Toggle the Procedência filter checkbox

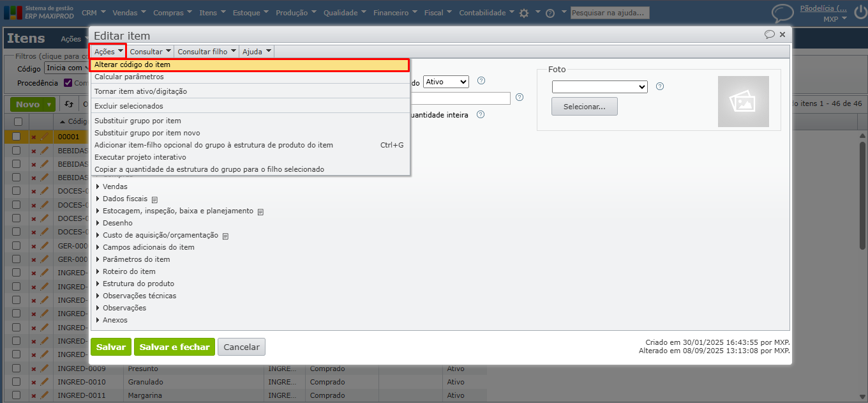68,83
